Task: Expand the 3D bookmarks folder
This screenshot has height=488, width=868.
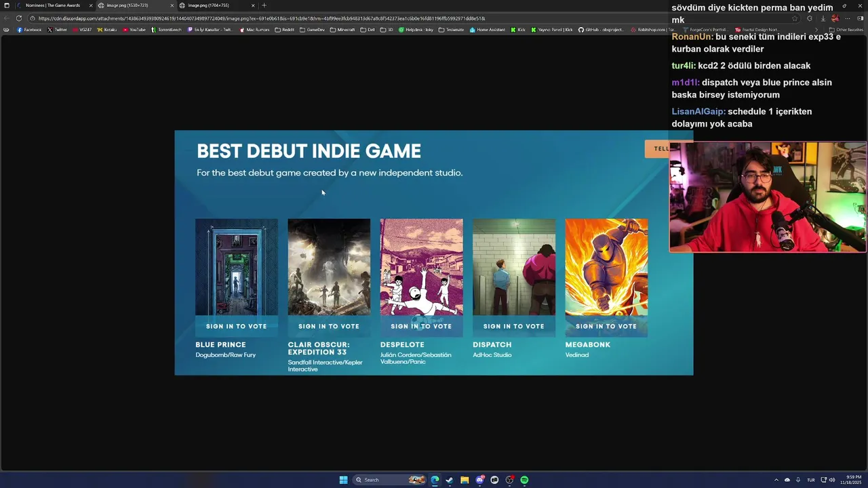Action: click(x=387, y=30)
